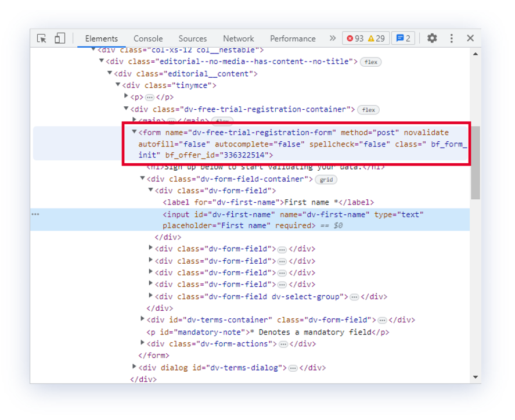Switch to the Network tab

pyautogui.click(x=239, y=38)
